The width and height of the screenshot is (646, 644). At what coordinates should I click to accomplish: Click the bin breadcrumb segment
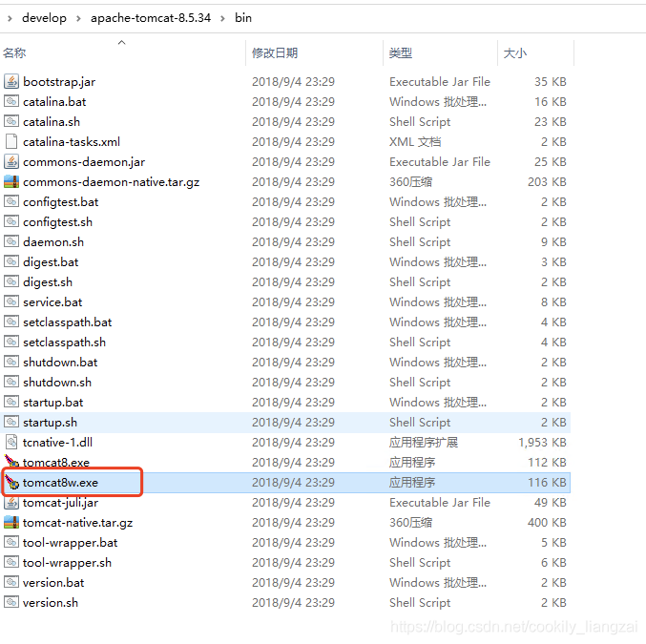pos(243,18)
